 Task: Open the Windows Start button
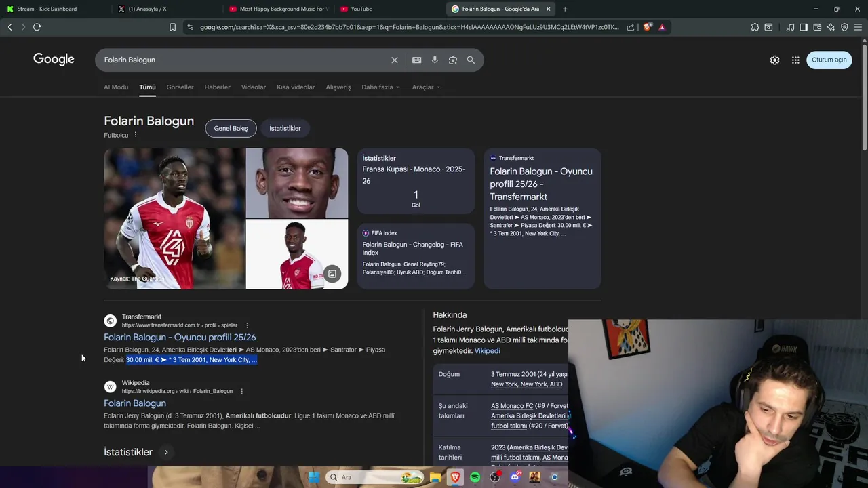click(x=314, y=477)
